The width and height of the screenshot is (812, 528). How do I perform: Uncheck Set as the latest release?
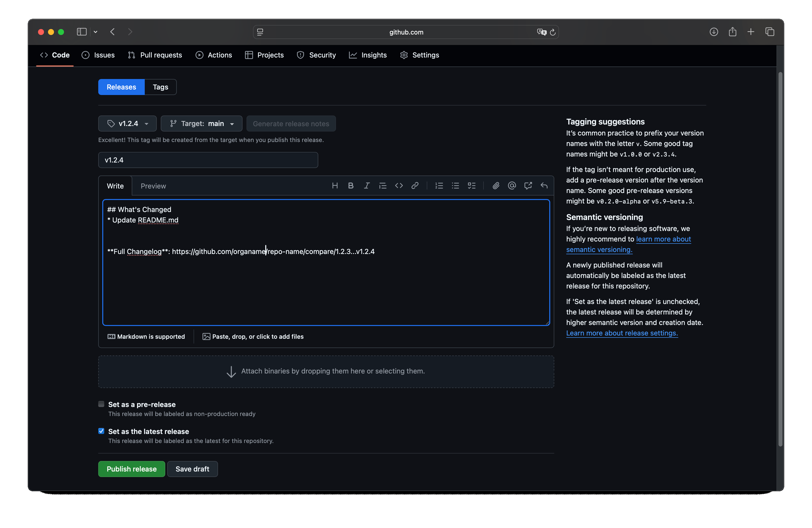[x=101, y=431]
